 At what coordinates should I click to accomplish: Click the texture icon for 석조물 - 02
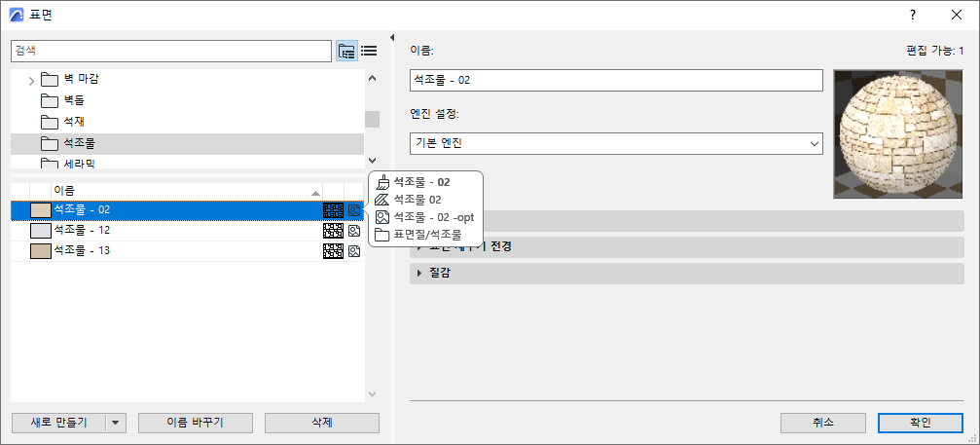[x=353, y=210]
